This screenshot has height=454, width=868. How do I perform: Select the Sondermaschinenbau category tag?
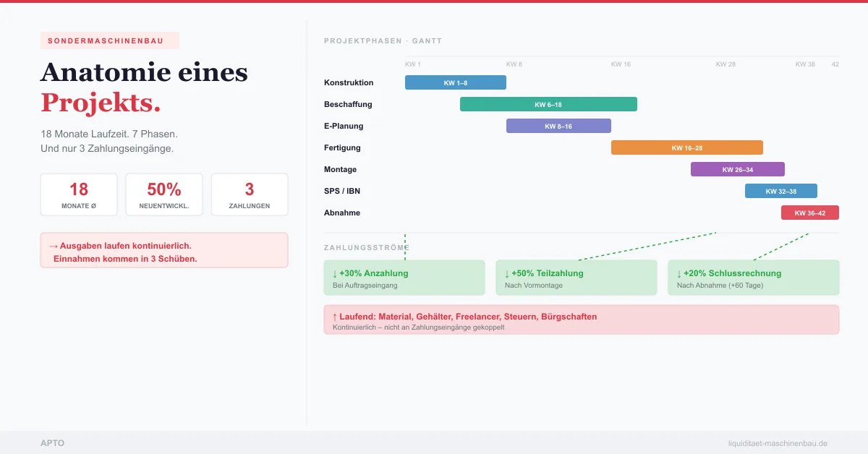[109, 40]
